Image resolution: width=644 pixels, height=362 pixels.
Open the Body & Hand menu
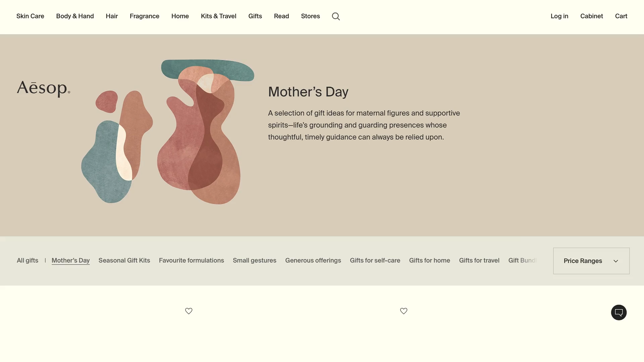[x=75, y=16]
